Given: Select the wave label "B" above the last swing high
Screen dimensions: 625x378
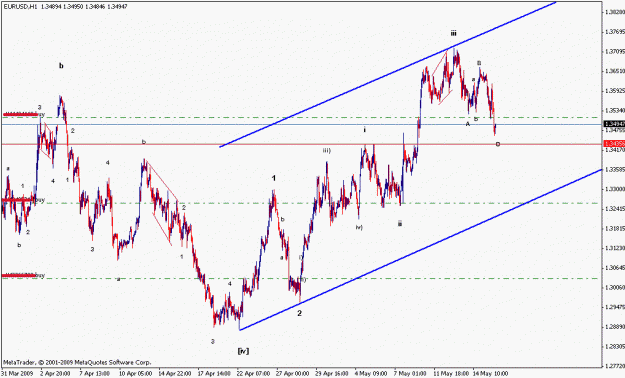Looking at the screenshot, I should point(479,63).
